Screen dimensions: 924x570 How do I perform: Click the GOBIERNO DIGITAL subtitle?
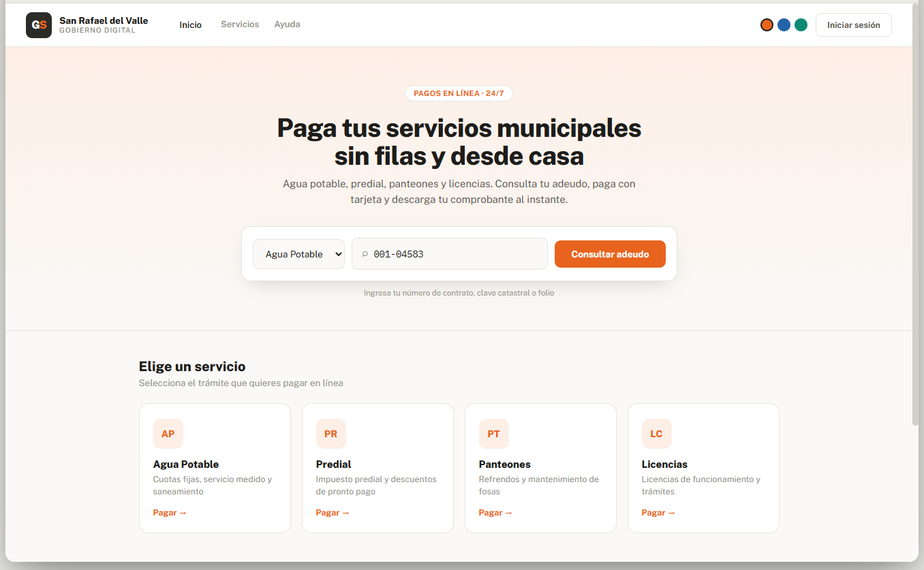[97, 31]
